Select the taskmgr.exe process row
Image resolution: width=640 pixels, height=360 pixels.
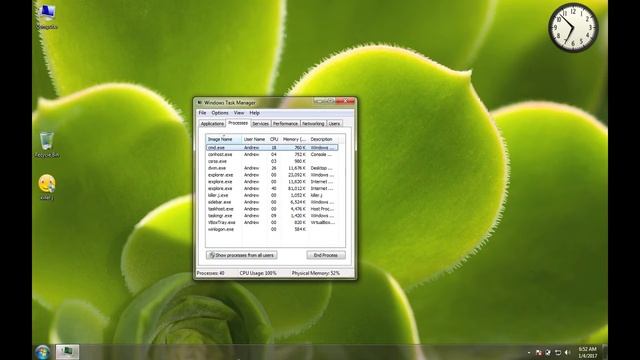tap(272, 216)
